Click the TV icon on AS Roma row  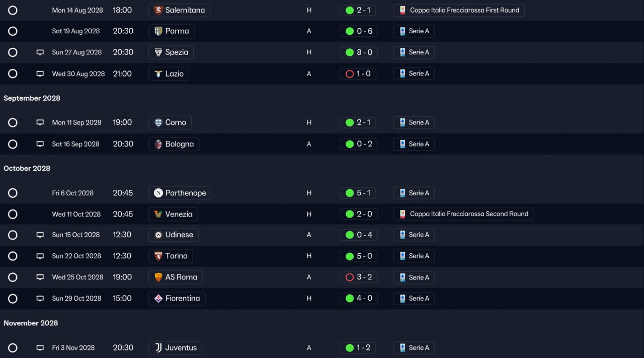click(x=40, y=277)
